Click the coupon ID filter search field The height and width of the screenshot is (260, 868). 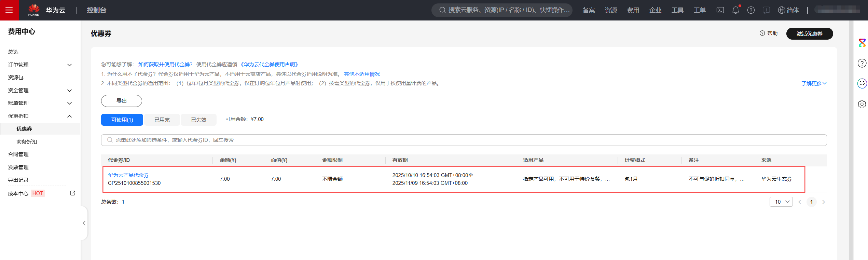tap(464, 140)
